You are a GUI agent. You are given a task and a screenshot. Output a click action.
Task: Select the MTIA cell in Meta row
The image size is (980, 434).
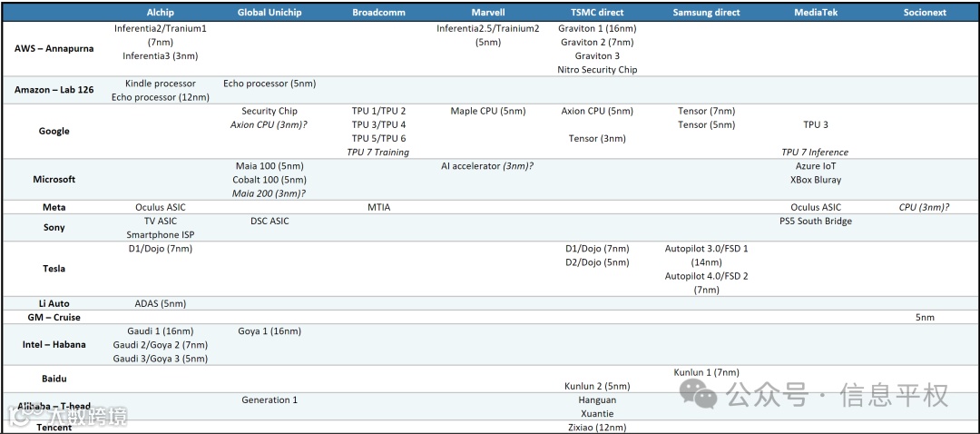tap(378, 207)
